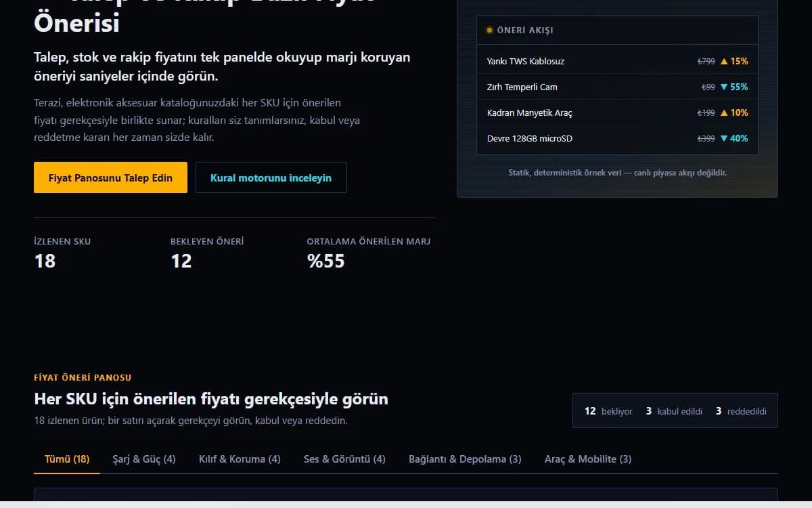Click the Her SKU için önerilen heading
This screenshot has width=812, height=508.
(x=211, y=399)
